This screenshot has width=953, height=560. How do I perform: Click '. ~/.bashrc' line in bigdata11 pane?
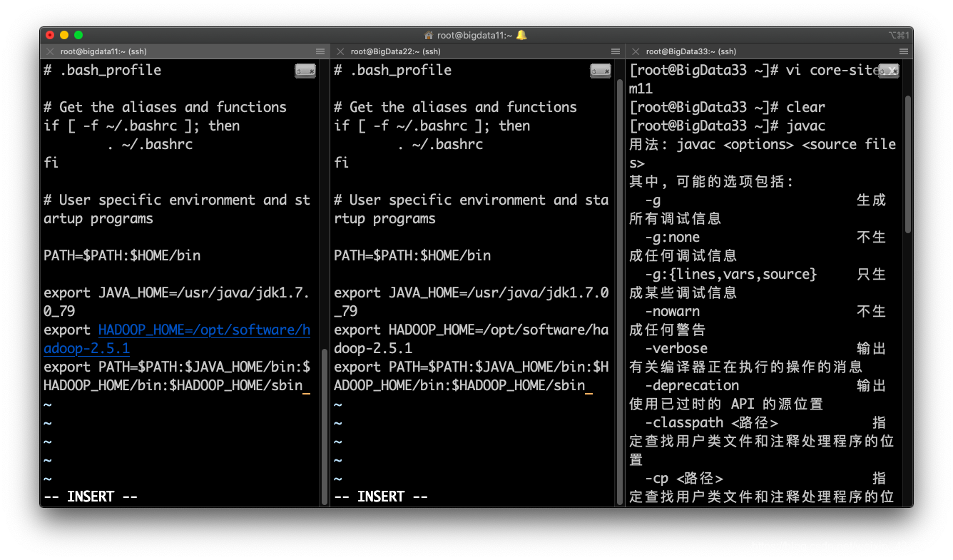[x=150, y=144]
